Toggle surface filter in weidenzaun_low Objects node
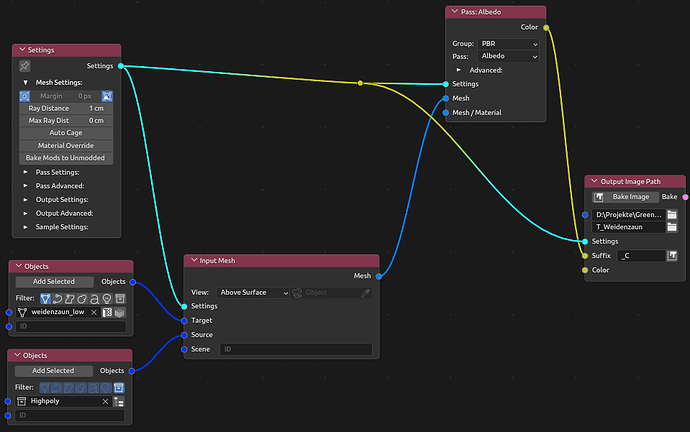This screenshot has height=432, width=690. [x=70, y=299]
